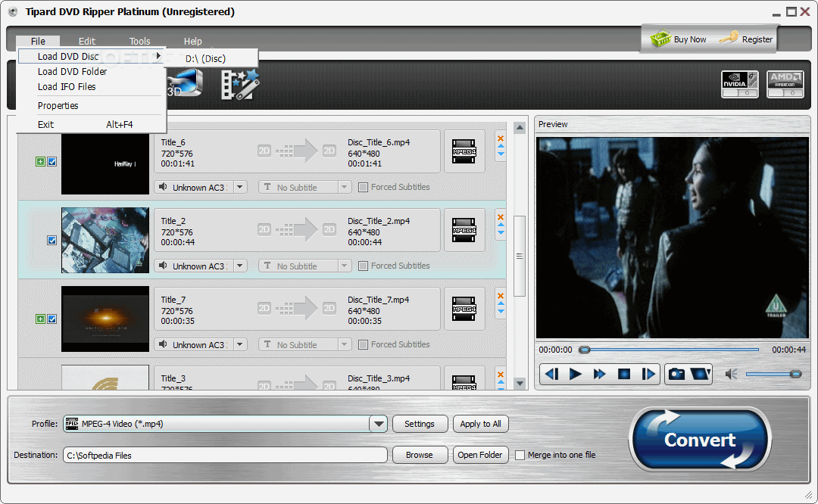Click the title list scroll down arrow
The width and height of the screenshot is (818, 504).
pos(520,384)
